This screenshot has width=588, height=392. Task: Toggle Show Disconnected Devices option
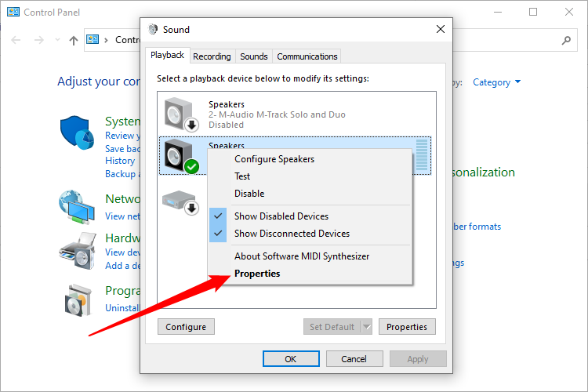coord(292,234)
